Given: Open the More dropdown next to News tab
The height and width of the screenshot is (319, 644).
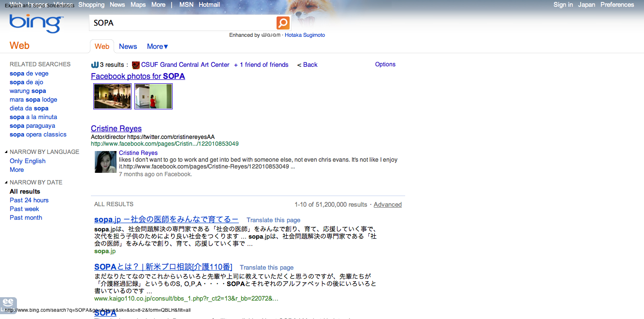Looking at the screenshot, I should click(x=158, y=46).
